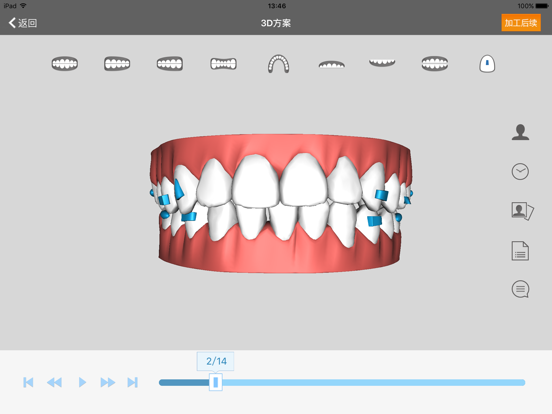
Task: Toggle the tooth attachment display icon
Action: (x=487, y=64)
